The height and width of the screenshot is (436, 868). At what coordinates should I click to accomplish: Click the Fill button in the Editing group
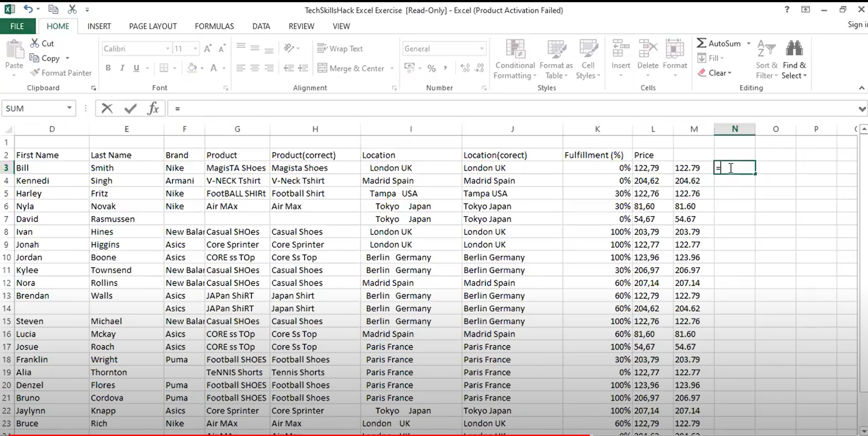pyautogui.click(x=710, y=58)
